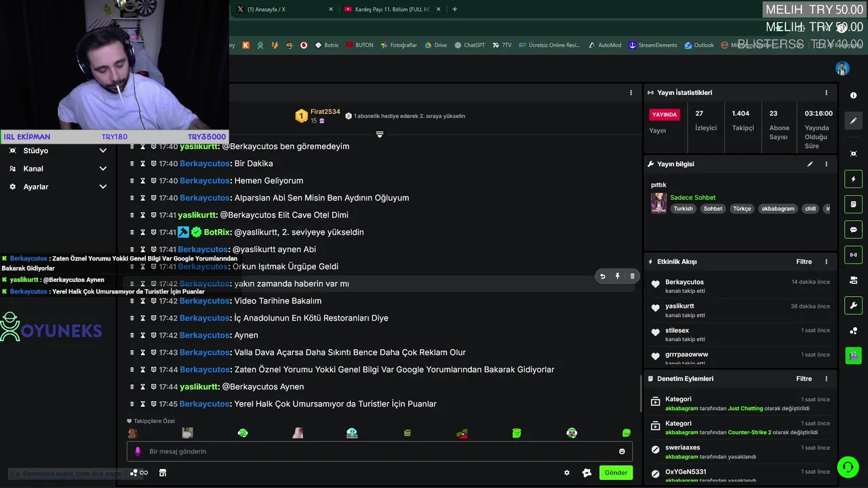Open the Filtre dropdown in Etkinlik Akışı
Screen dimensions: 868x488
pos(804,262)
